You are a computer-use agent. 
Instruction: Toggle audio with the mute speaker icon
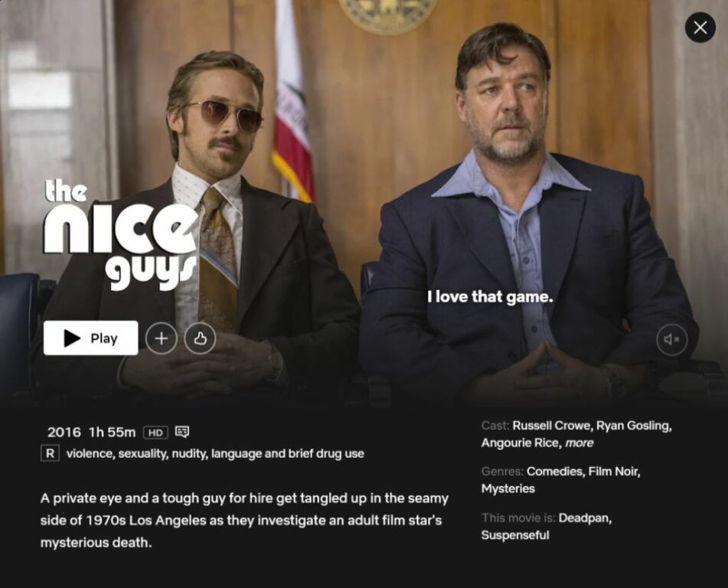tap(671, 339)
